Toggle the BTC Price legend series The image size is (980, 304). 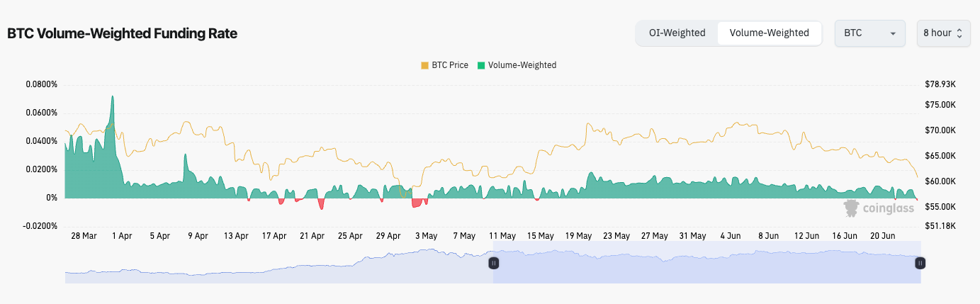(x=449, y=65)
